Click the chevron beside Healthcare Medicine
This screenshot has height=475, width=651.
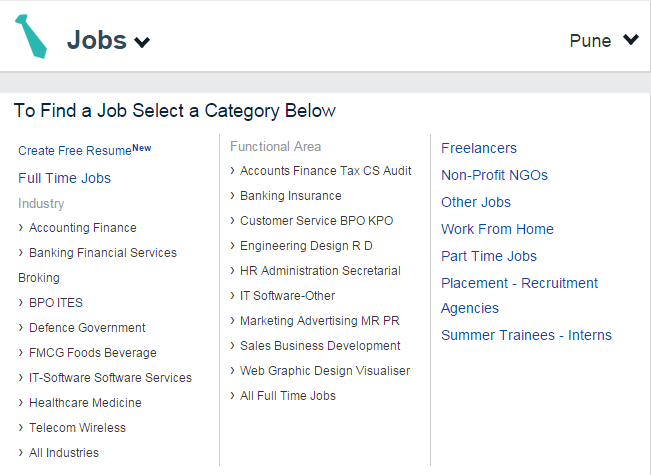point(21,403)
